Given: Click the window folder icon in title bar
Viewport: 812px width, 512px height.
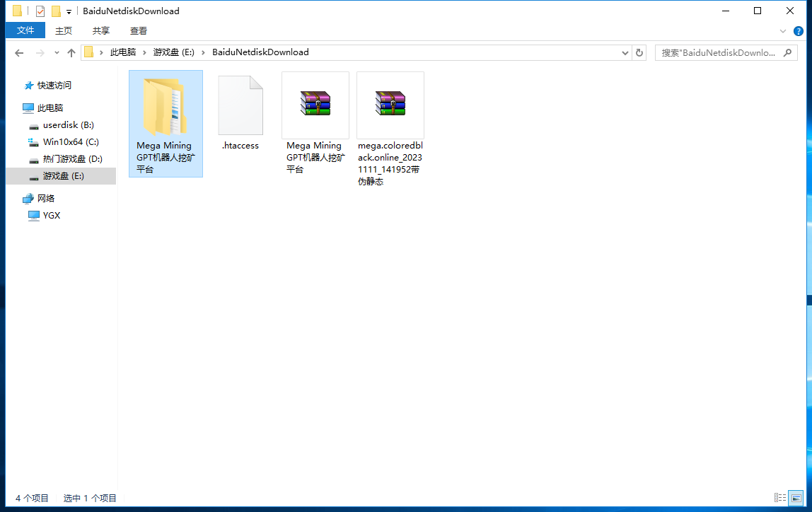Looking at the screenshot, I should coord(18,11).
